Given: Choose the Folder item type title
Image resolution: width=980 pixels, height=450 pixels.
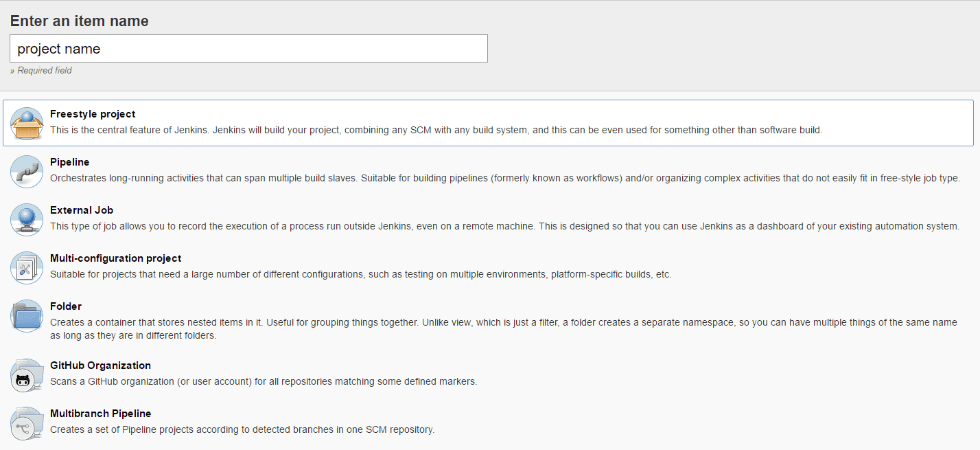Looking at the screenshot, I should click(x=66, y=306).
